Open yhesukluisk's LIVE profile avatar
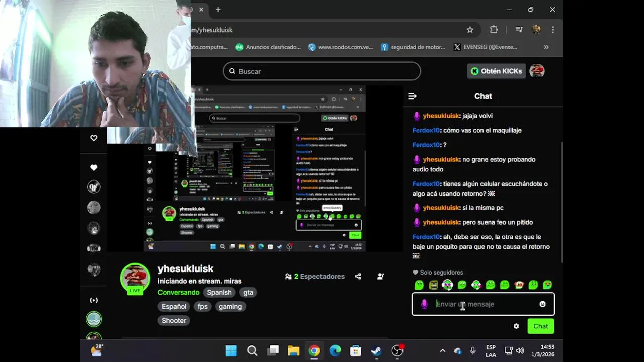Image resolution: width=644 pixels, height=362 pixels. (x=135, y=278)
